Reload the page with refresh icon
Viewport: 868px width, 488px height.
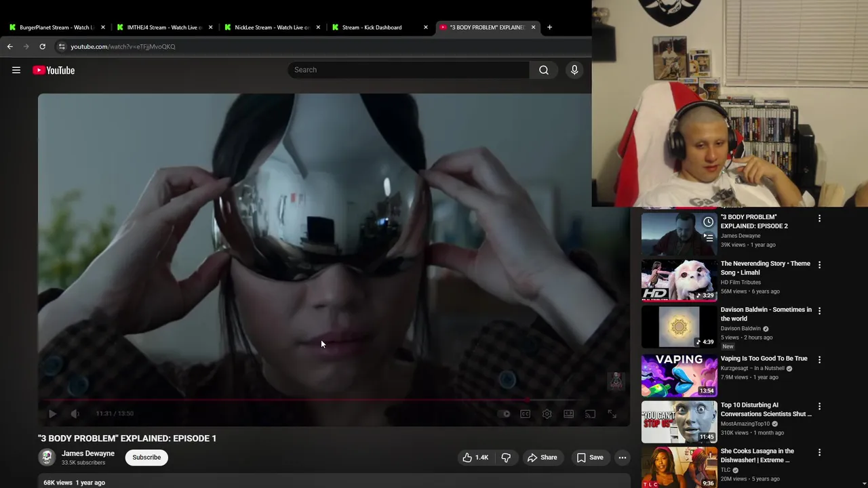point(42,47)
